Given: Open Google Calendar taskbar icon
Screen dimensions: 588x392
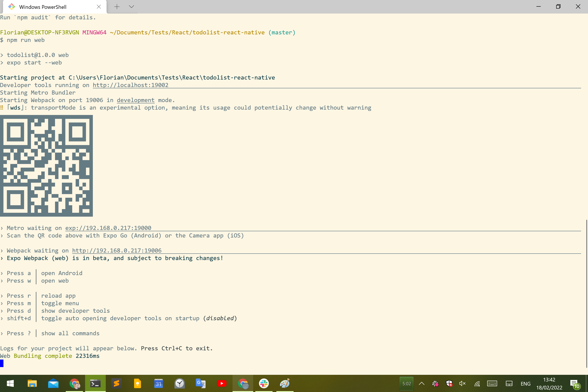Looking at the screenshot, I should pyautogui.click(x=159, y=383).
